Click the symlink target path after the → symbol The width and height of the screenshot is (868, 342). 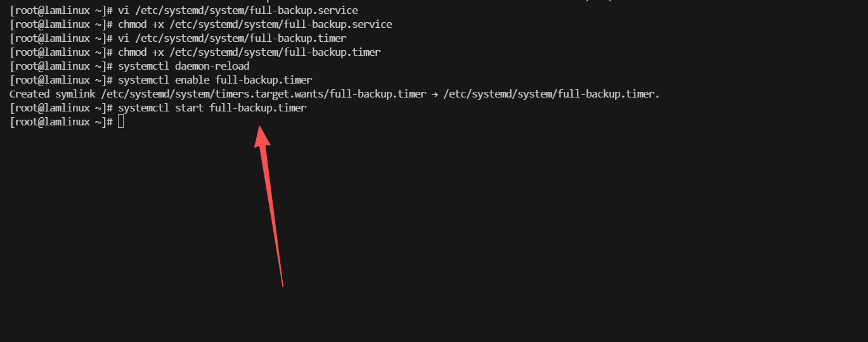pos(551,94)
